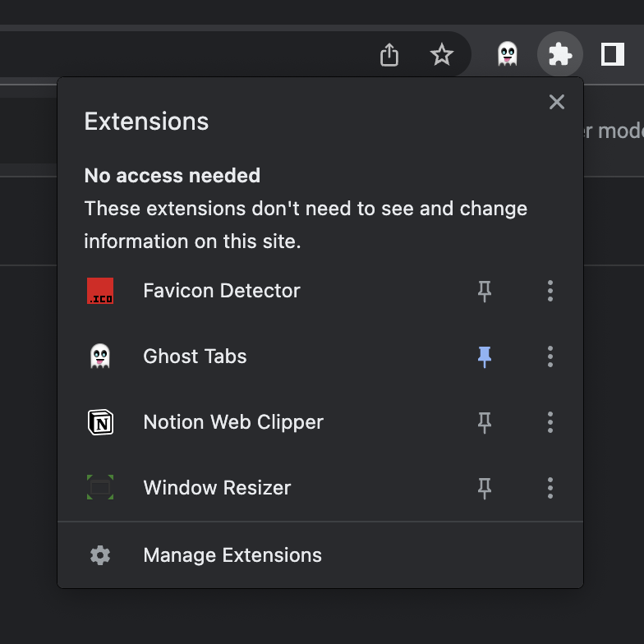
Task: Click the Share page icon in address bar
Action: (389, 55)
